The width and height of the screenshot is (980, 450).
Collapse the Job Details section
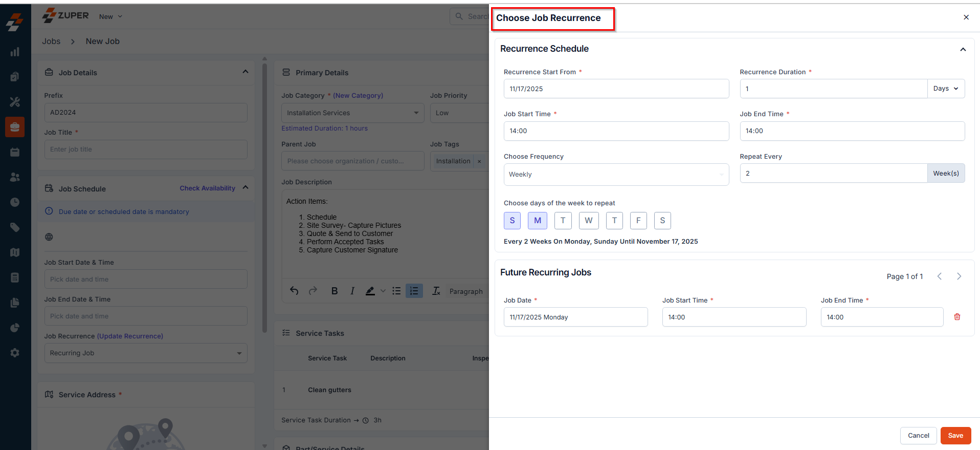point(246,72)
